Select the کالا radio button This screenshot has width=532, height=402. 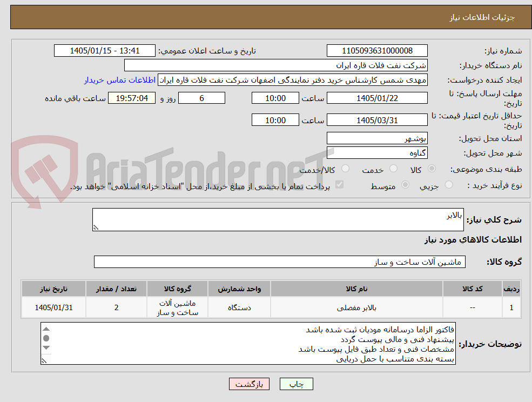click(x=432, y=169)
